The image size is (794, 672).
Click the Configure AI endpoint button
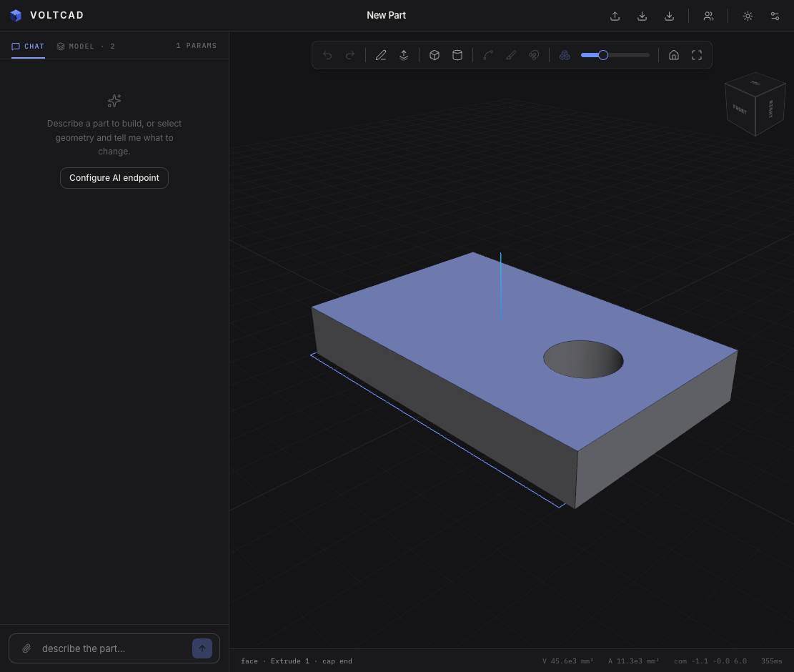click(114, 178)
